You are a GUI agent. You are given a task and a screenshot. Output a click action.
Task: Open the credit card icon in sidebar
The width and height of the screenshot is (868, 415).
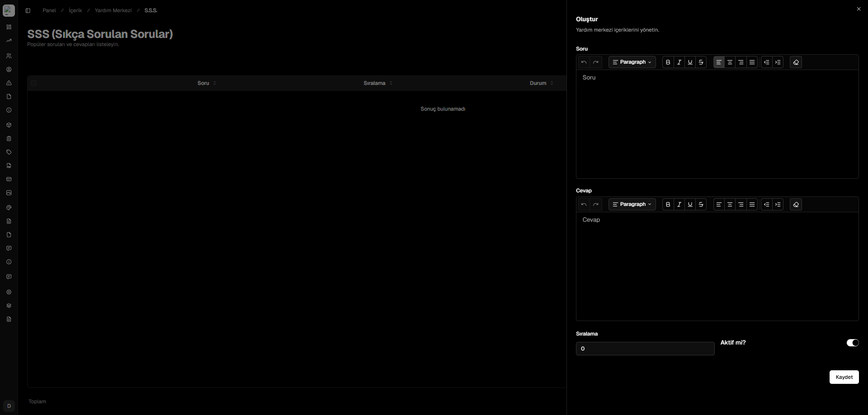9,179
